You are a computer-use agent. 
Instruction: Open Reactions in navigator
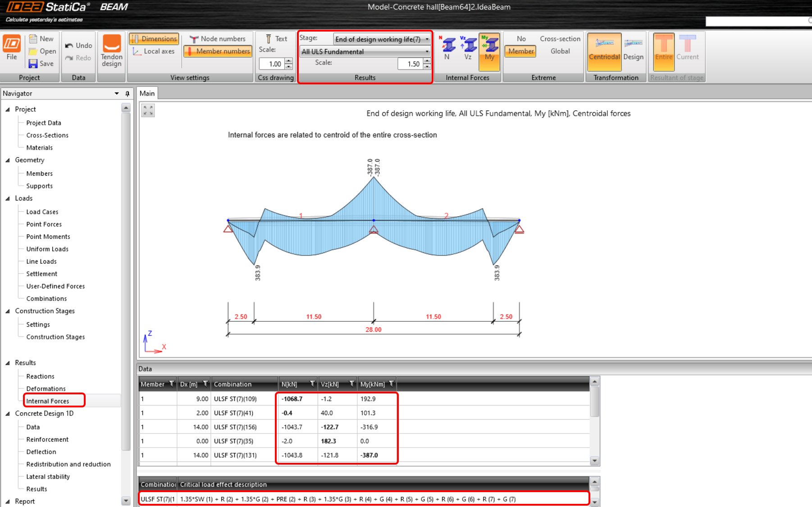[40, 376]
